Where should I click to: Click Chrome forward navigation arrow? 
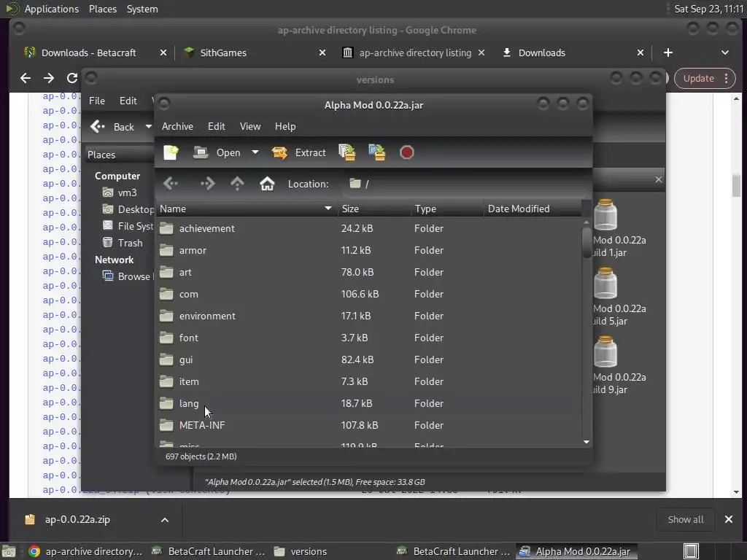pyautogui.click(x=49, y=78)
